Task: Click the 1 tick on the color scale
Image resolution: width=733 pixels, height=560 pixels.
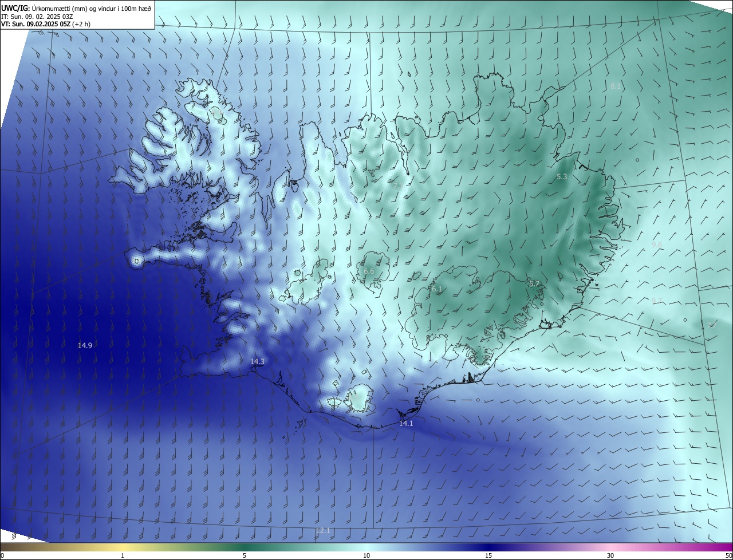Action: pyautogui.click(x=123, y=555)
